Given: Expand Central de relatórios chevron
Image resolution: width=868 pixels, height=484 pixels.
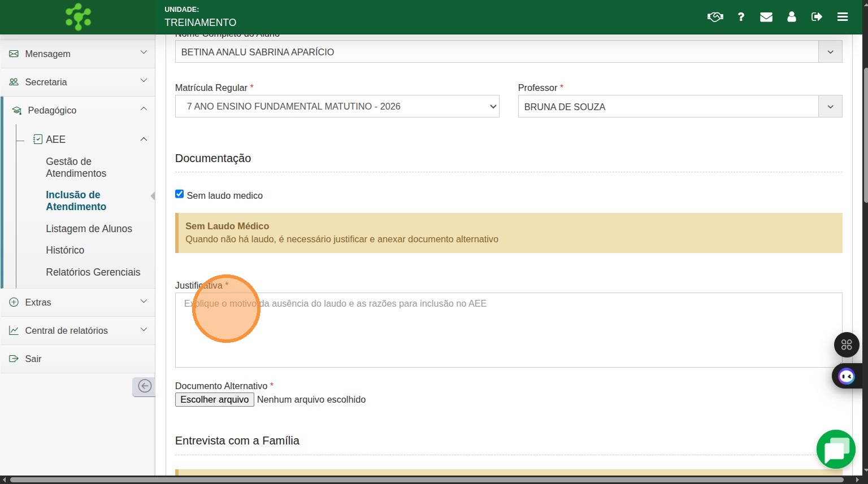Looking at the screenshot, I should coord(144,329).
